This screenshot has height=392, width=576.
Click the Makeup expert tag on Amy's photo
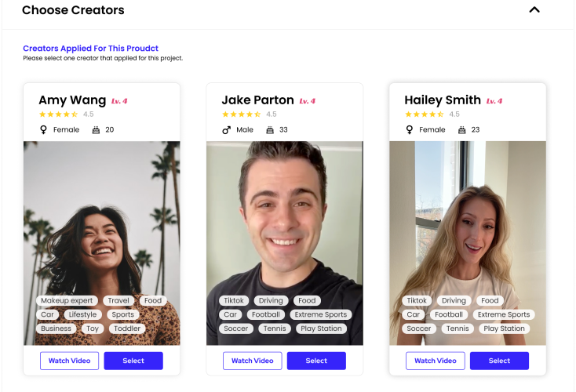[x=67, y=300]
